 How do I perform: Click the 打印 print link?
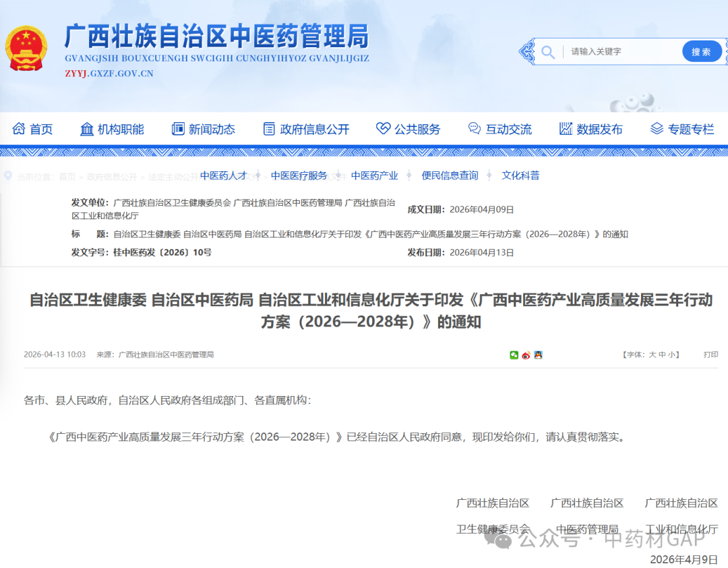pyautogui.click(x=711, y=355)
